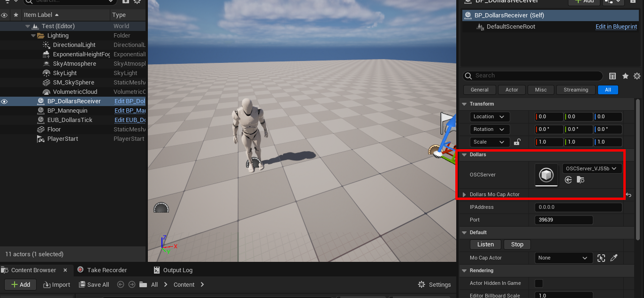
Task: Collapse the Lighting folder in the Outliner
Action: [x=33, y=36]
